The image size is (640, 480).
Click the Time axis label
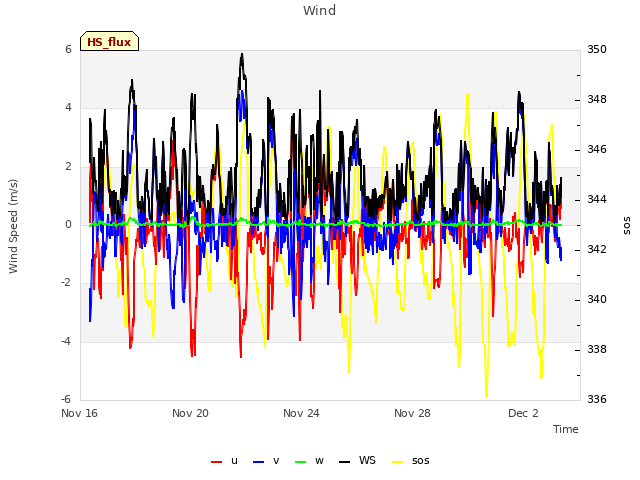click(x=566, y=429)
